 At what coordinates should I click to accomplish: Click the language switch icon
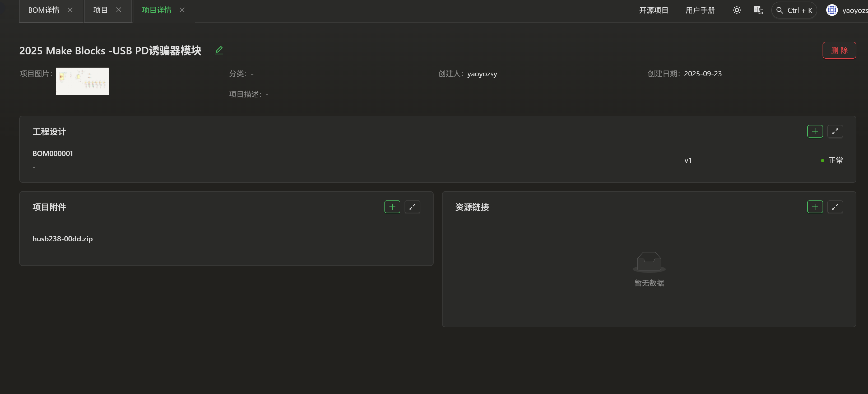tap(758, 10)
